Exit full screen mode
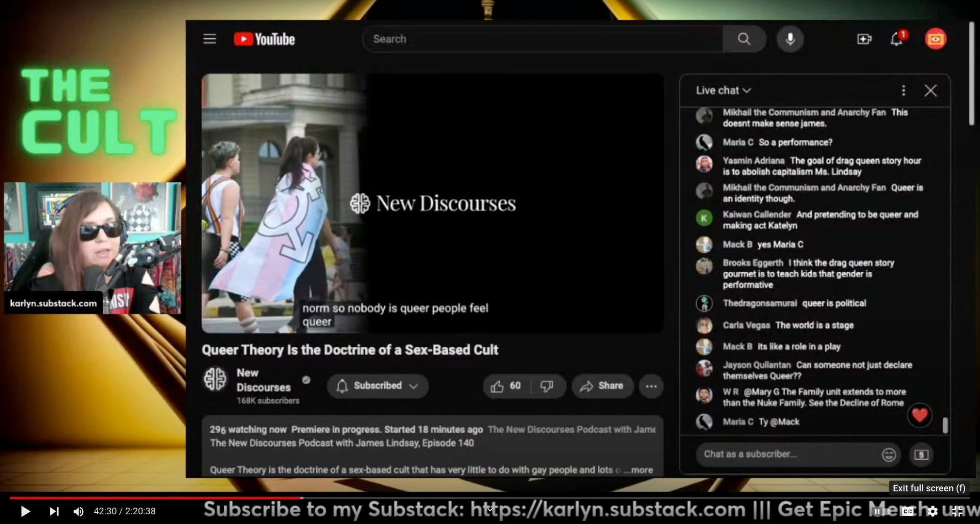The image size is (980, 524). (x=957, y=511)
